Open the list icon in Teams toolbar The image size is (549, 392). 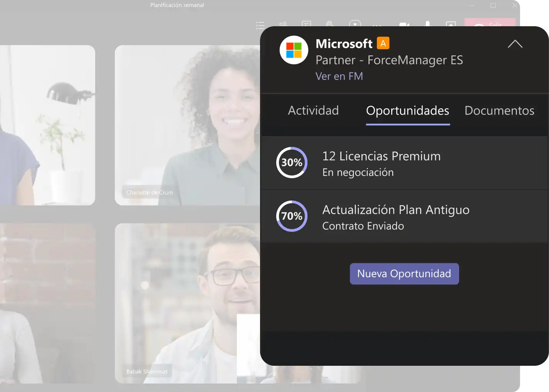coord(260,25)
